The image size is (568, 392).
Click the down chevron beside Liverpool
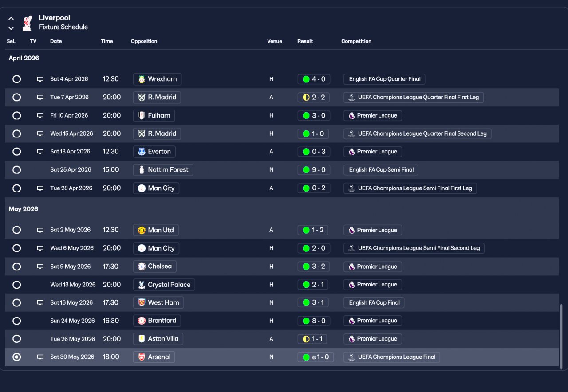(x=11, y=28)
